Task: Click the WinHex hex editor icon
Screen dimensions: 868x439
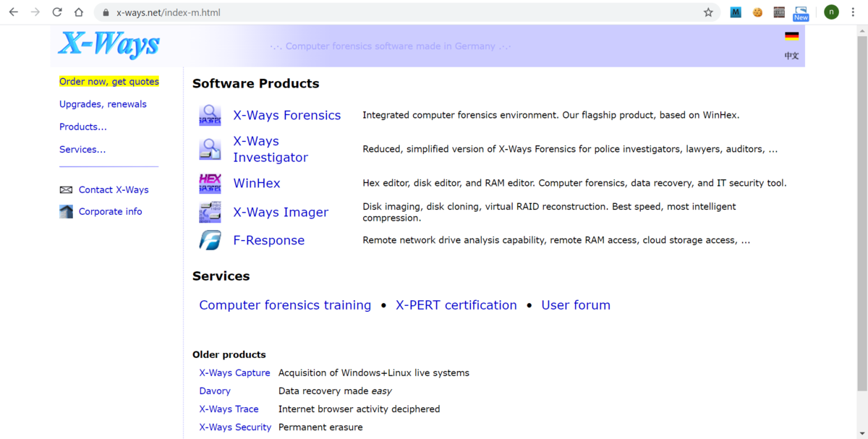Action: pyautogui.click(x=210, y=183)
